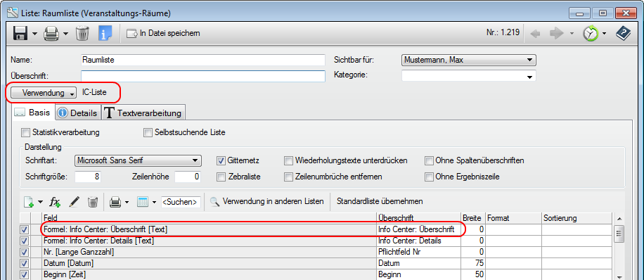644x280 pixels.
Task: Uncheck the Nr. [Lange Ganzzahl] row checkbox
Action: point(24,252)
